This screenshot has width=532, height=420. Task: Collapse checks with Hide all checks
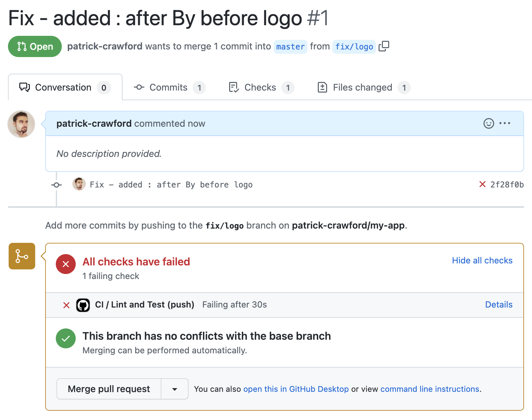(x=482, y=260)
